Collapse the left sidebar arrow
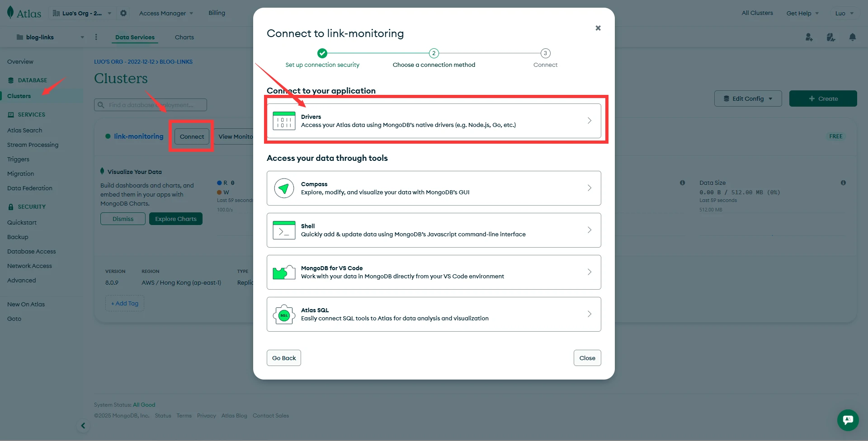The image size is (868, 441). click(83, 426)
